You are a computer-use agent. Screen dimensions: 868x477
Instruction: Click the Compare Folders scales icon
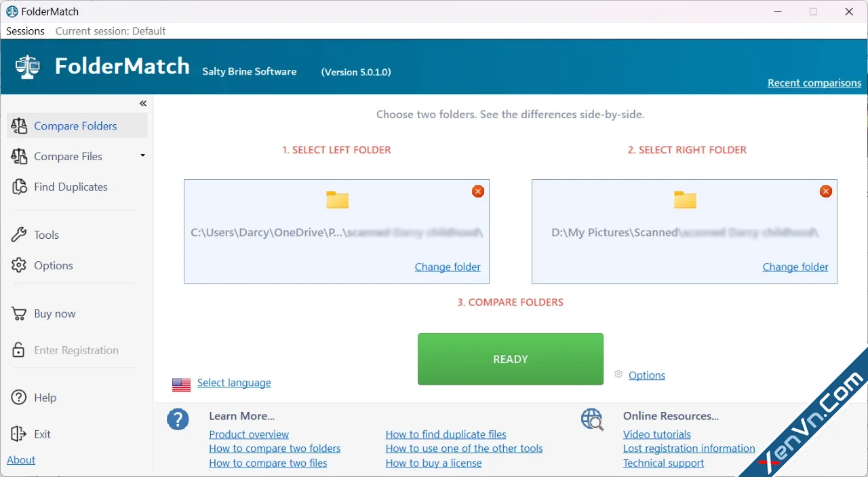[x=19, y=126]
